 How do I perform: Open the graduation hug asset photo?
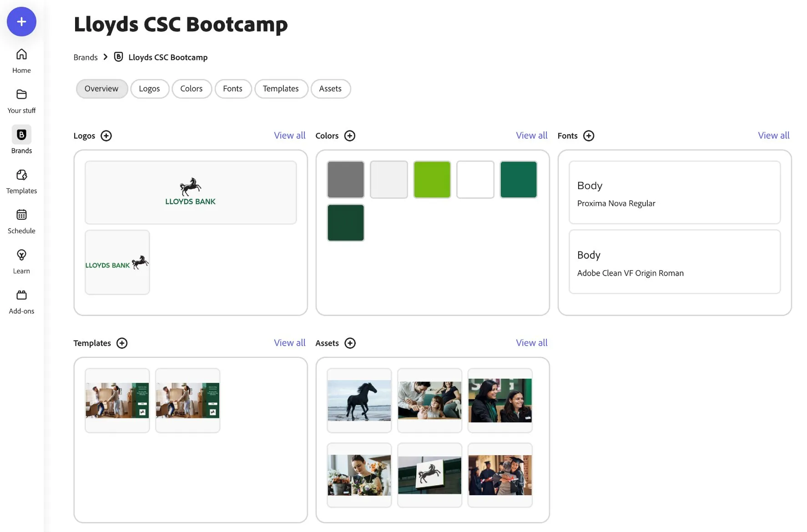point(500,475)
